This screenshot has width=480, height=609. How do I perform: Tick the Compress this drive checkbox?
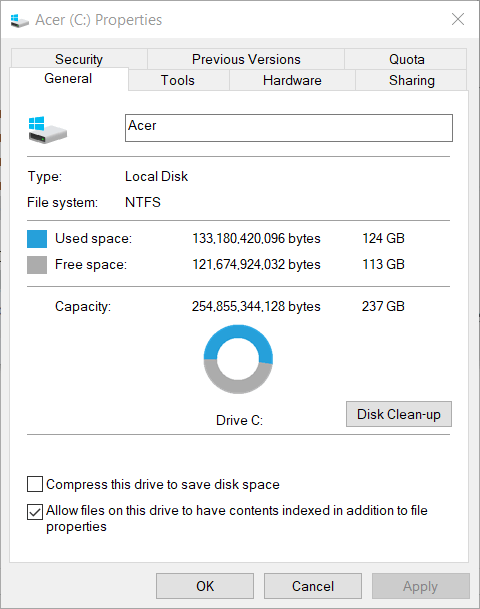pos(35,484)
